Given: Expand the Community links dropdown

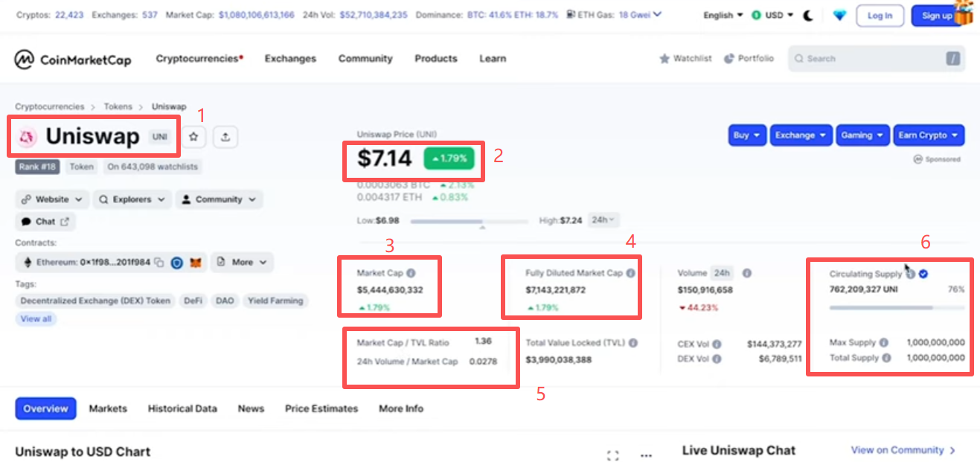Looking at the screenshot, I should (x=219, y=199).
